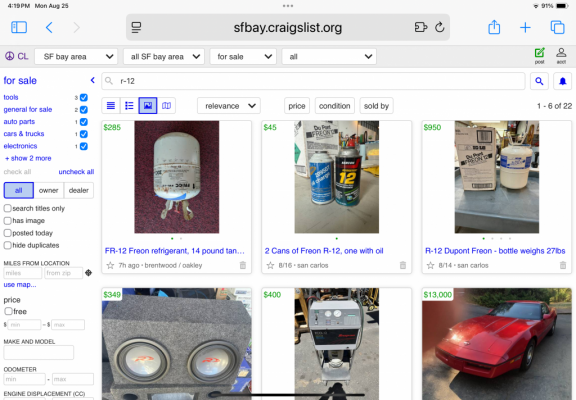Enable posted today filter
576x400 pixels.
pos(7,233)
